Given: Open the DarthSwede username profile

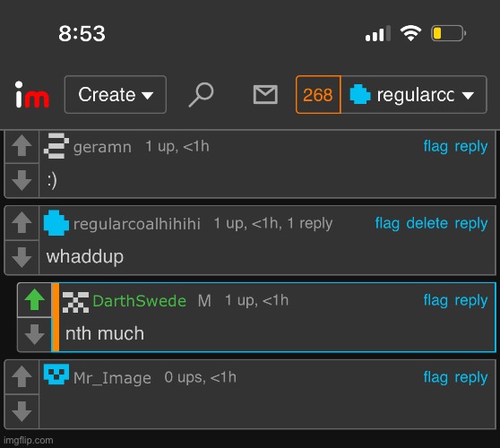Looking at the screenshot, I should 140,301.
